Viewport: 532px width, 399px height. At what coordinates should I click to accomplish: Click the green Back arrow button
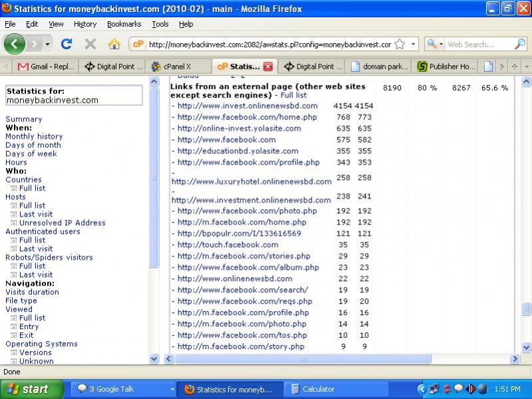[15, 44]
